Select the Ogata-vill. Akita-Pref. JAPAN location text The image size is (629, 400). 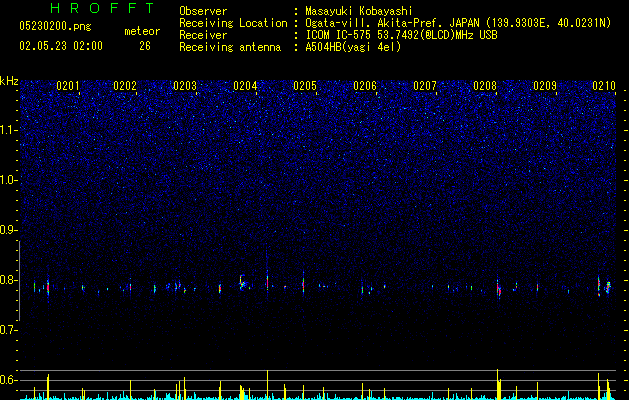[393, 23]
